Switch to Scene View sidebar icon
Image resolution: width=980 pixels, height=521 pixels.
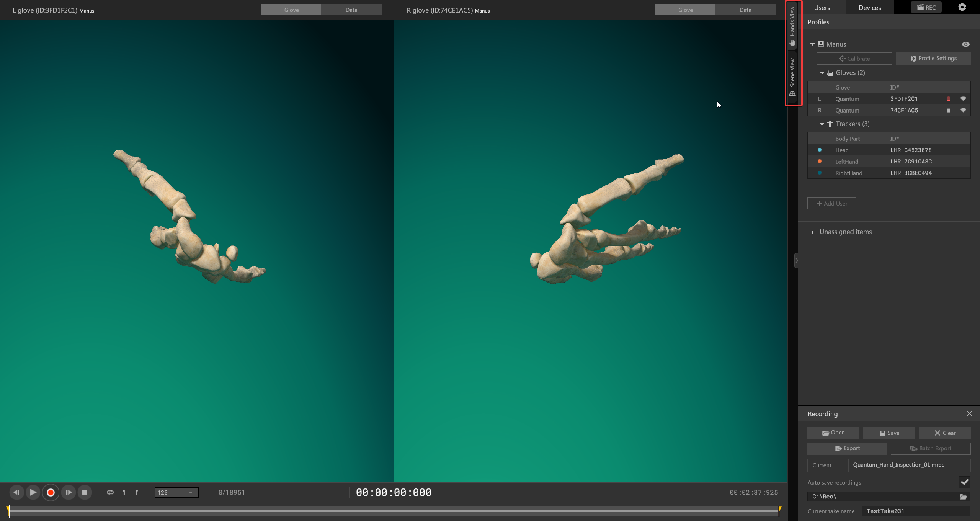pyautogui.click(x=792, y=77)
